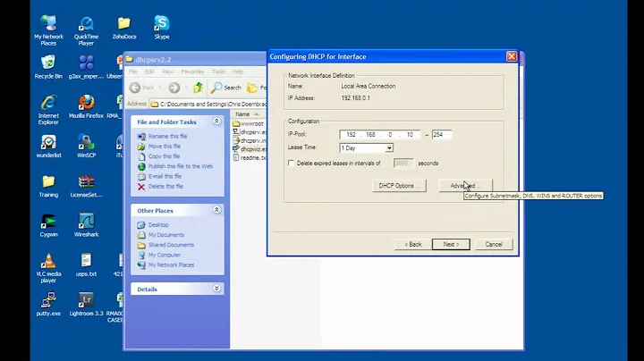
Task: Open View menu in Explorer window
Action: pyautogui.click(x=167, y=71)
